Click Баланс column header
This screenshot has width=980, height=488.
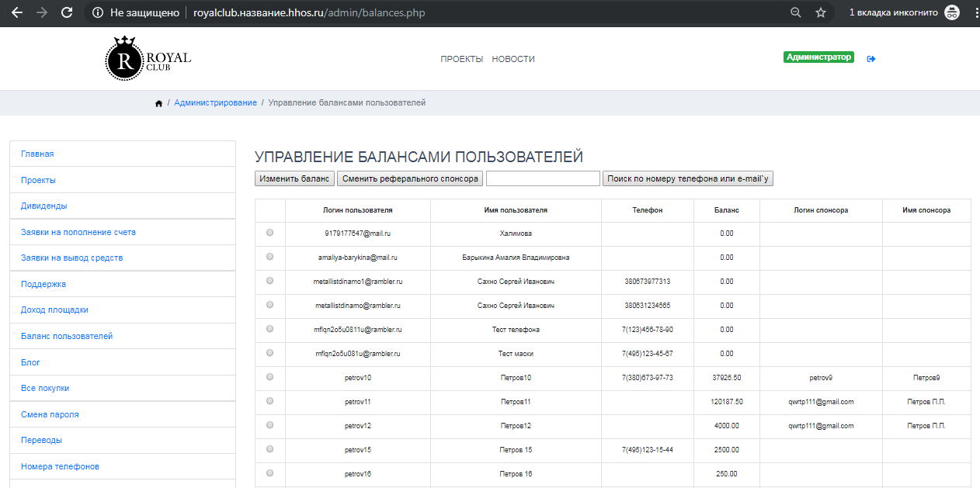[x=727, y=210]
